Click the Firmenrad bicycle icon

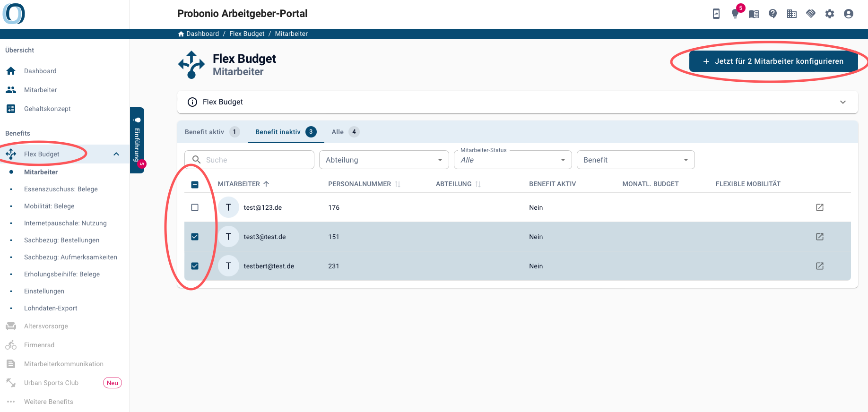(11, 345)
